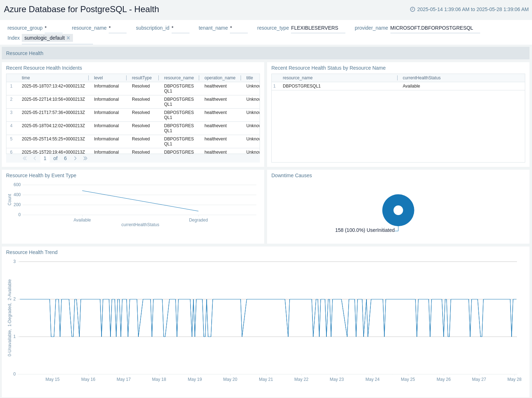Change provider_name value MICROSOFT.DBFORPOSTGRESQL
This screenshot has height=398, width=532.
[x=435, y=28]
